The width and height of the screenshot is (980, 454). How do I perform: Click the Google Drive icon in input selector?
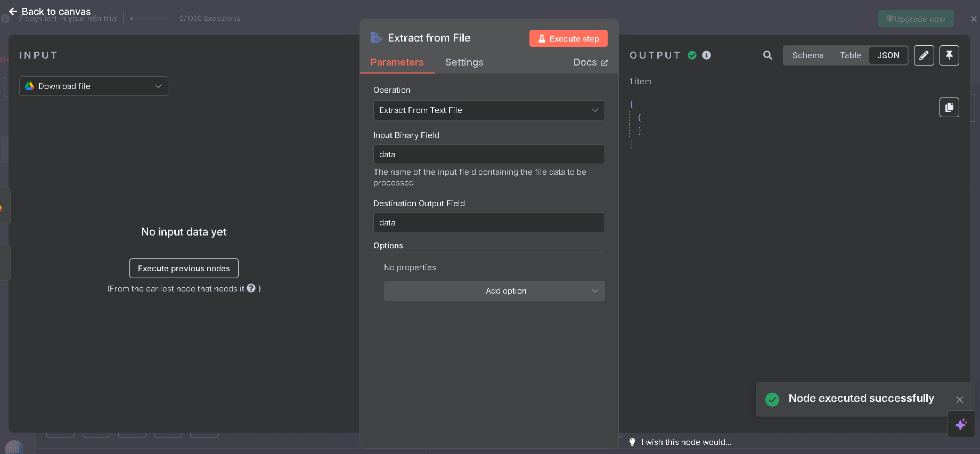(x=29, y=86)
